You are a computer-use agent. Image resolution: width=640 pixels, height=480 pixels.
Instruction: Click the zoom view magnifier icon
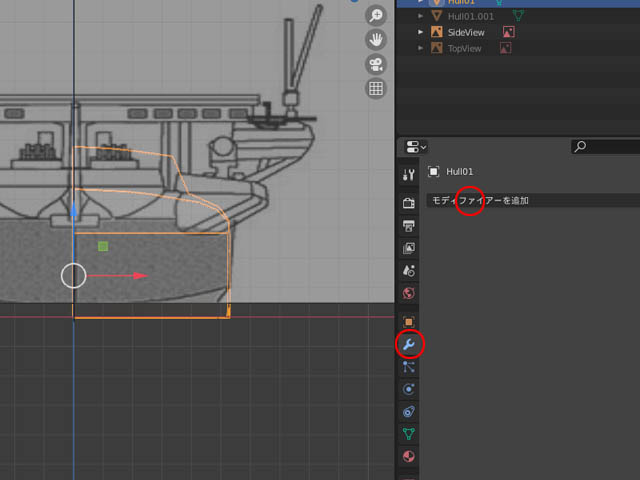click(376, 16)
